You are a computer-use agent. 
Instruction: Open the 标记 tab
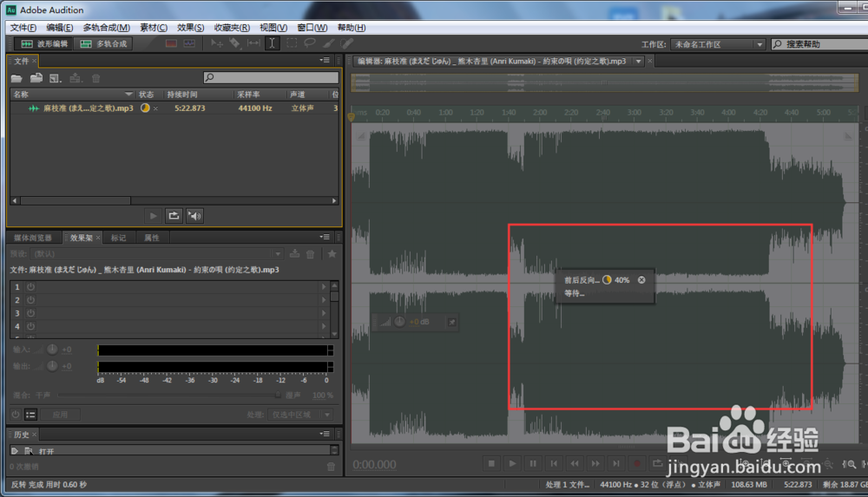(x=118, y=238)
